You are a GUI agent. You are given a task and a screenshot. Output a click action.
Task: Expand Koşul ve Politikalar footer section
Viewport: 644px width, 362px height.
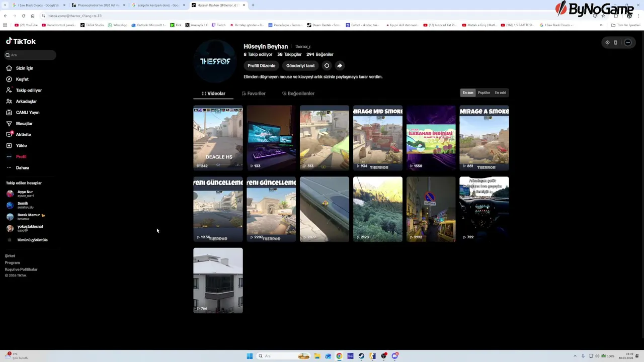(21, 269)
